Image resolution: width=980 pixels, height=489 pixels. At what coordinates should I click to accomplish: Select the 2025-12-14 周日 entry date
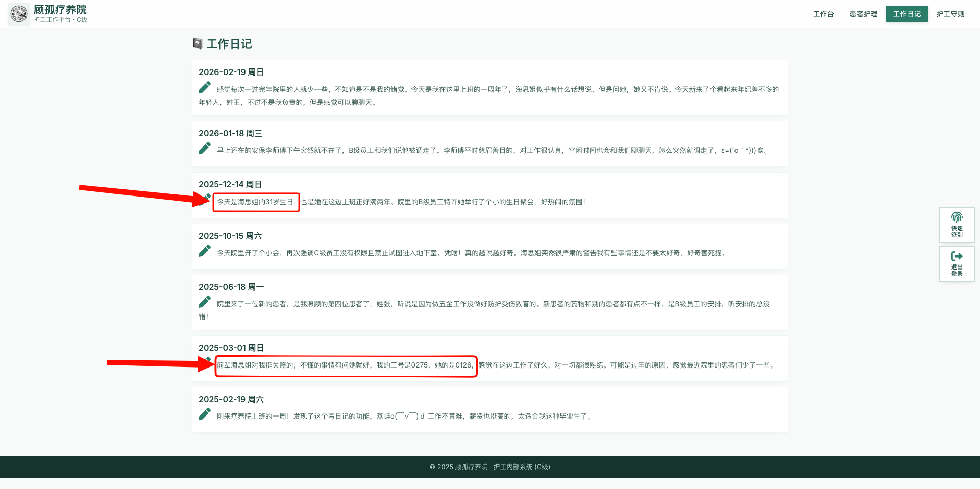click(x=230, y=184)
